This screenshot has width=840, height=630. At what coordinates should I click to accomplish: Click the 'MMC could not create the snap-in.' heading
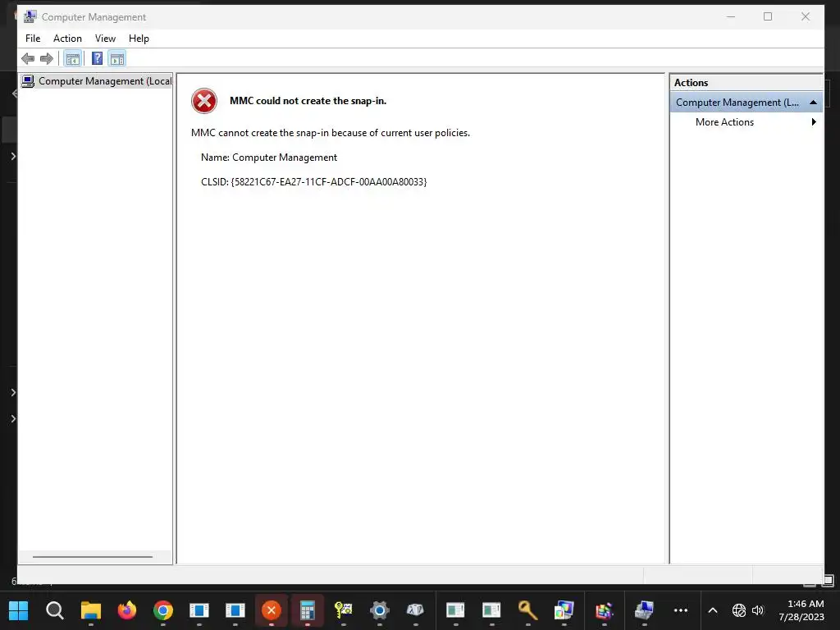click(x=308, y=101)
